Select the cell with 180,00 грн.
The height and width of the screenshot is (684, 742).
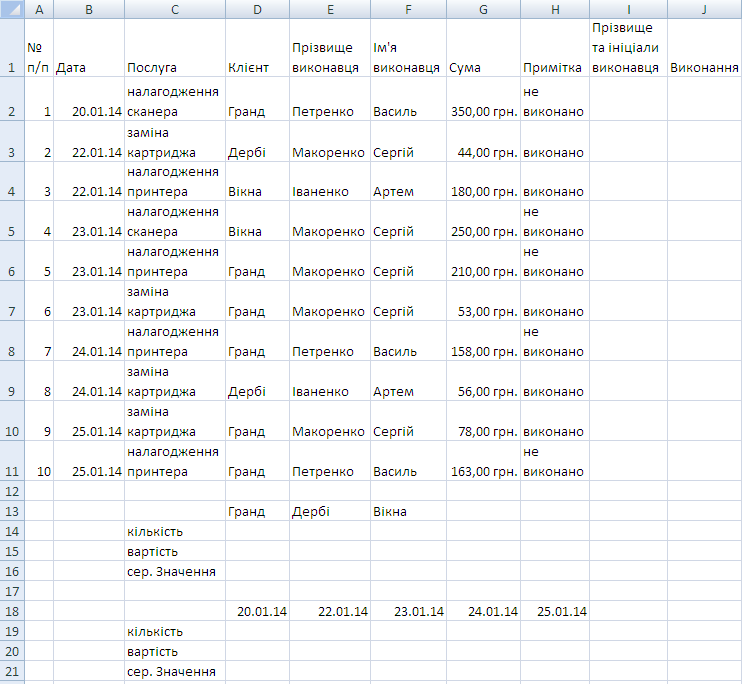coord(483,181)
